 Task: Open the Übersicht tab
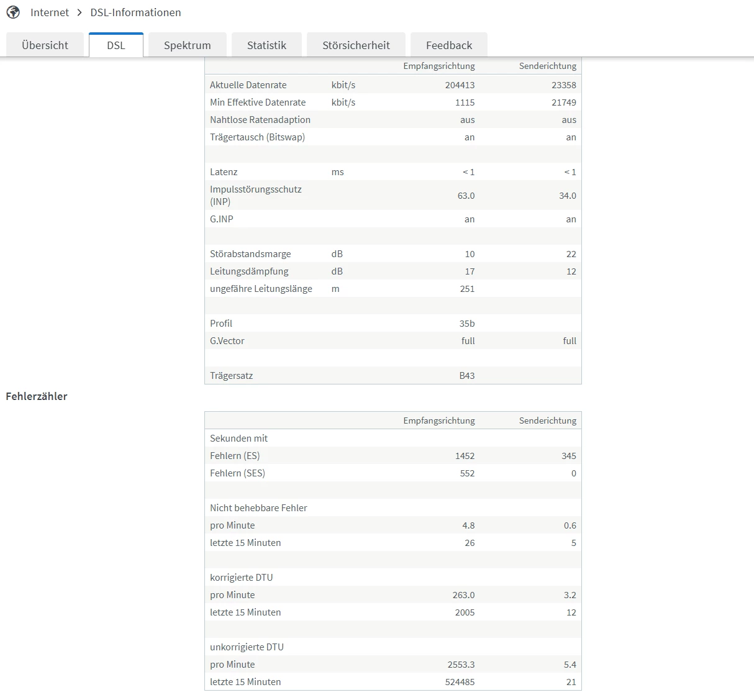click(45, 45)
